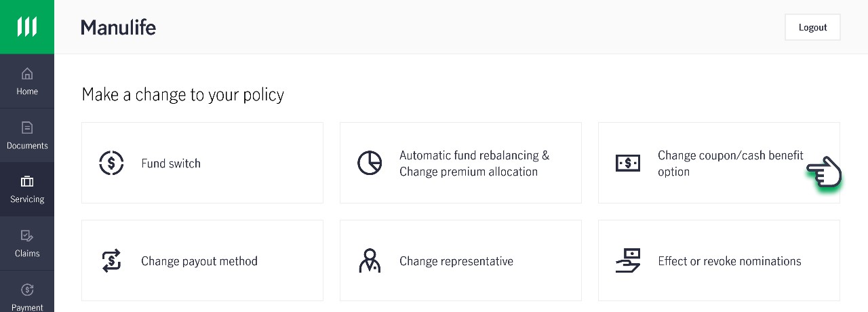Click the nominations hand-with-cash icon
Image resolution: width=868 pixels, height=312 pixels.
click(628, 260)
